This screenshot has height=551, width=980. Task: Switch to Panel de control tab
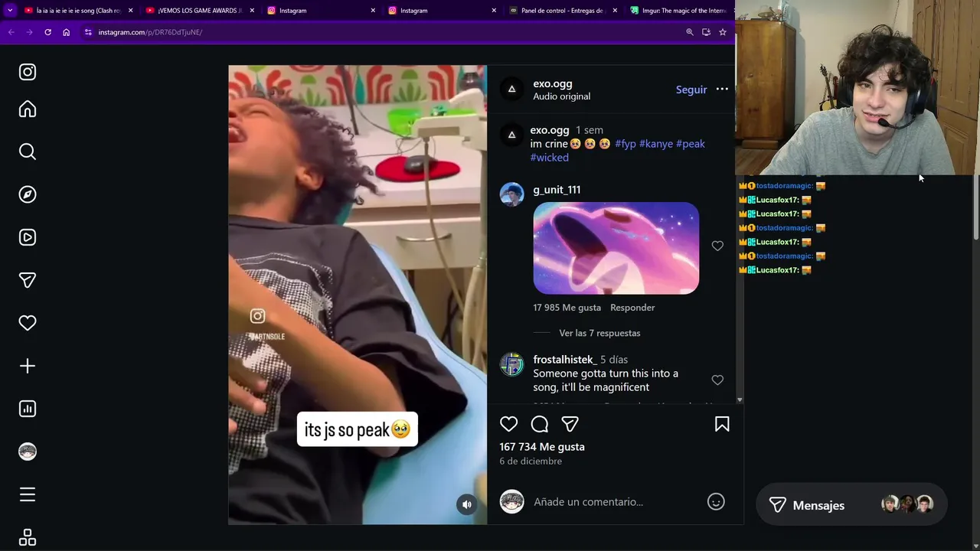(x=563, y=11)
